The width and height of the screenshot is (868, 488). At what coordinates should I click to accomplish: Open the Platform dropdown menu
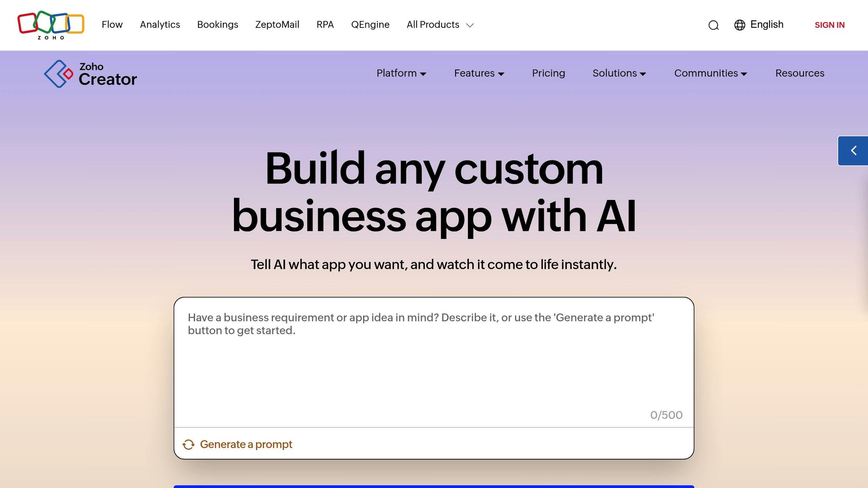pos(401,73)
